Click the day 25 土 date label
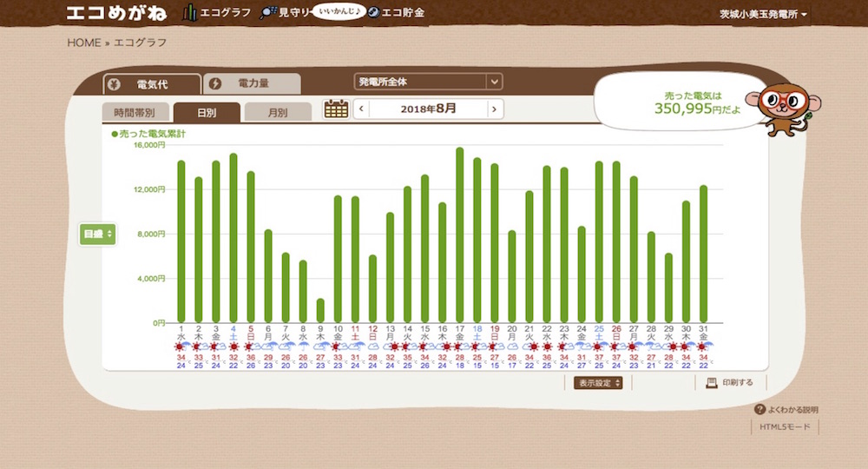The height and width of the screenshot is (469, 868). pyautogui.click(x=599, y=333)
